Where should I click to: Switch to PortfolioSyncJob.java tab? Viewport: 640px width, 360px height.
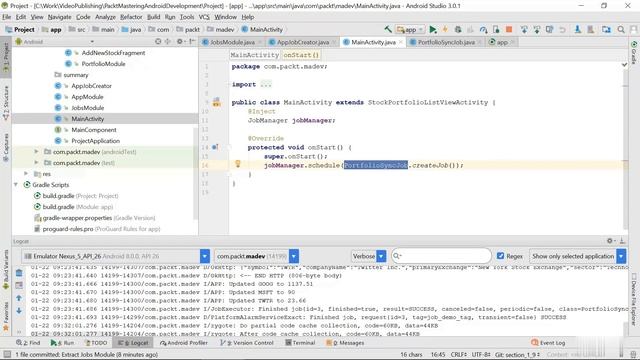(x=446, y=42)
